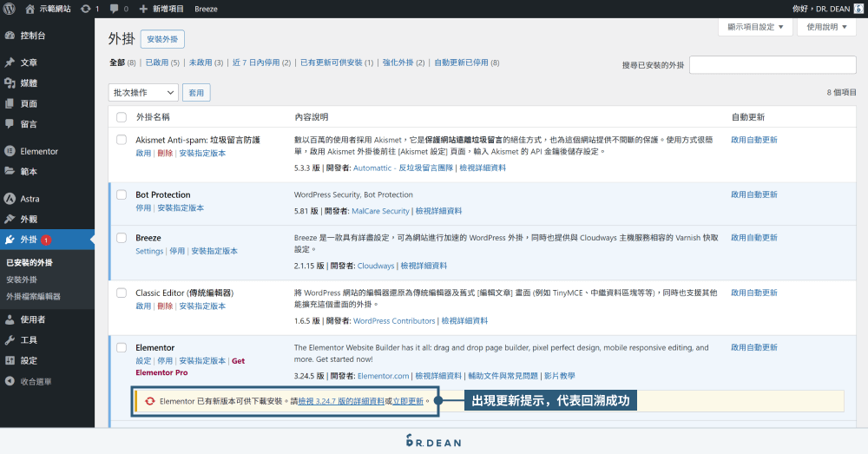Viewport: 868px width, 454px height.
Task: Click the Elementor icon in sidebar
Action: click(10, 151)
